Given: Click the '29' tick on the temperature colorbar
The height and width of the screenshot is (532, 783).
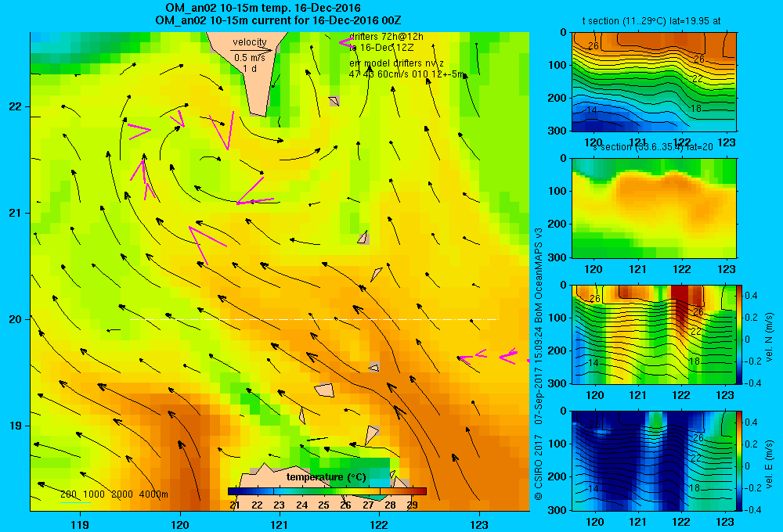Looking at the screenshot, I should [412, 505].
